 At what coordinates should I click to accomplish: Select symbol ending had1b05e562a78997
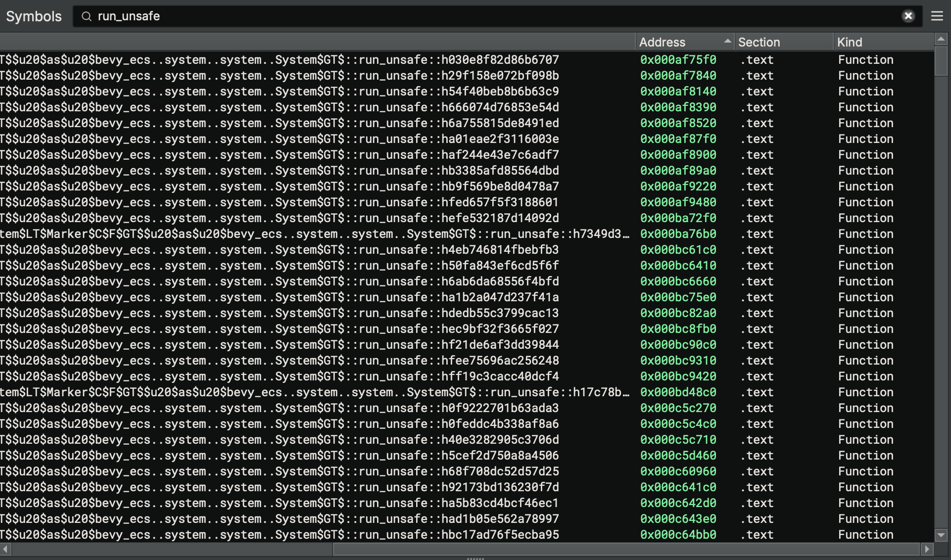pos(280,519)
